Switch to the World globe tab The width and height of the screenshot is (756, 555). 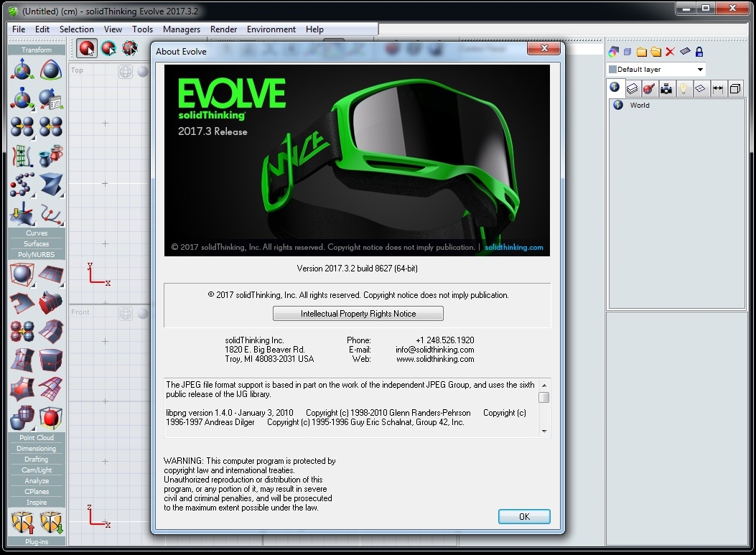tap(615, 88)
